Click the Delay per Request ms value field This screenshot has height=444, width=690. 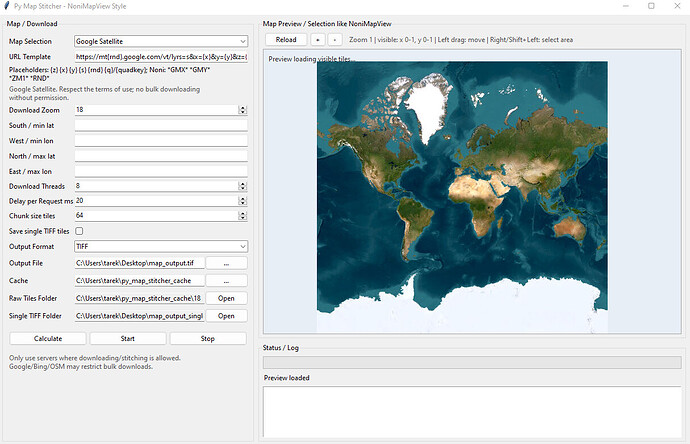(x=156, y=201)
